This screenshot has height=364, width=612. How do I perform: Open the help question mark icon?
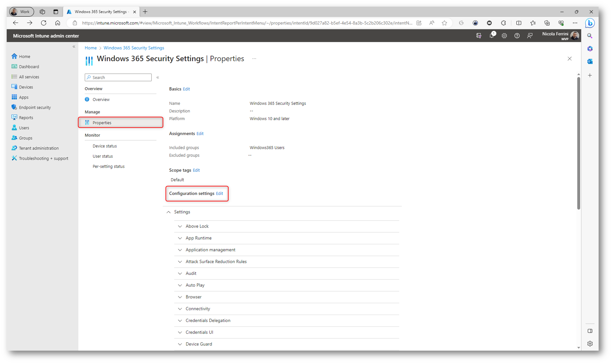[x=517, y=36]
